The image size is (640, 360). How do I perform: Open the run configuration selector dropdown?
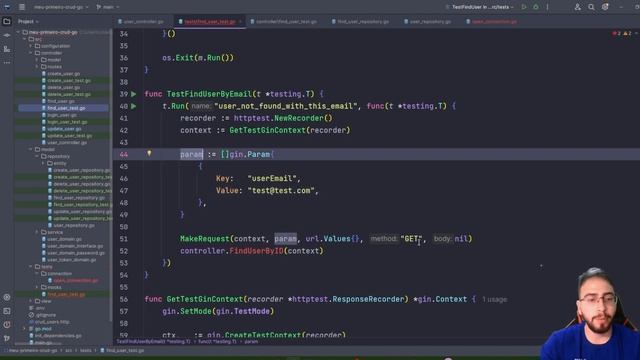tap(480, 7)
